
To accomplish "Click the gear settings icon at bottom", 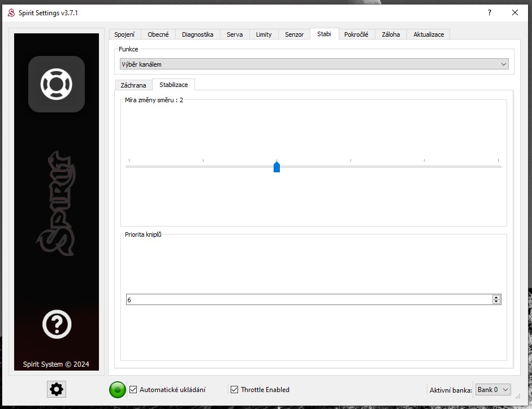I will coord(57,389).
